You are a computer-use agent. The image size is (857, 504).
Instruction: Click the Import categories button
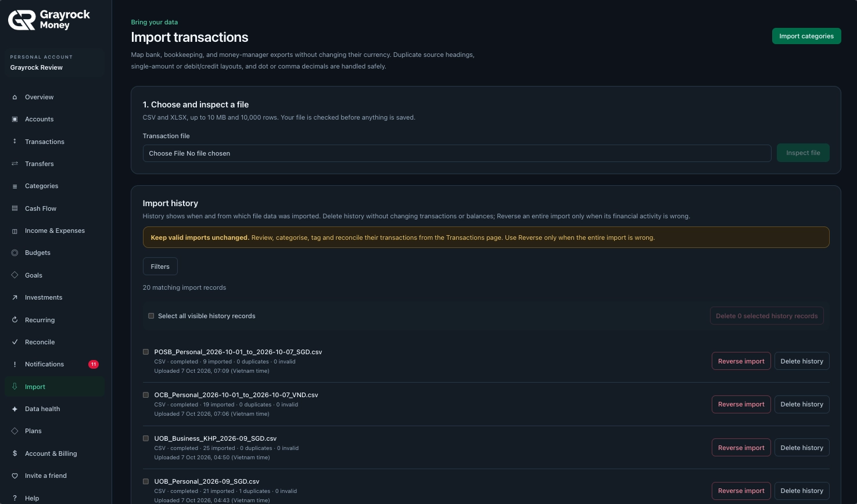tap(806, 36)
